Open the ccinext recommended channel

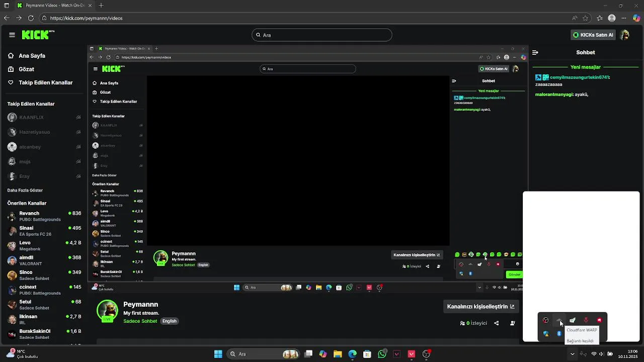[44, 290]
